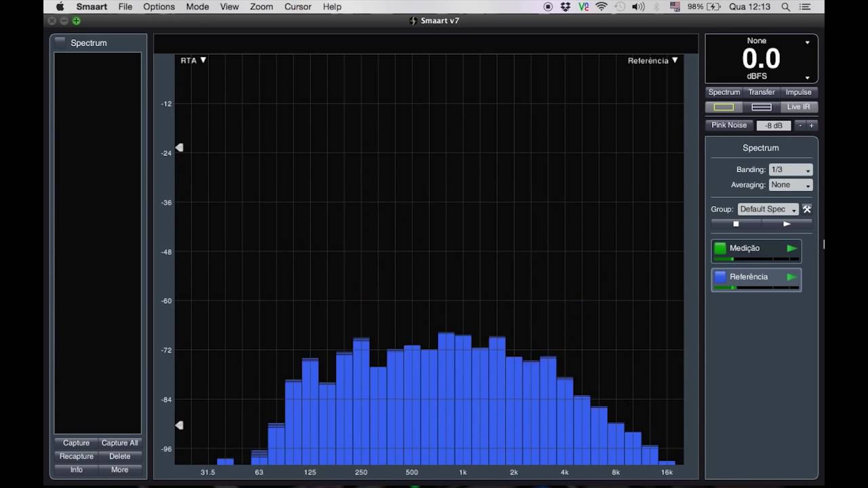This screenshot has width=868, height=488.
Task: Click the Spectrum settings panel header
Action: (x=761, y=148)
